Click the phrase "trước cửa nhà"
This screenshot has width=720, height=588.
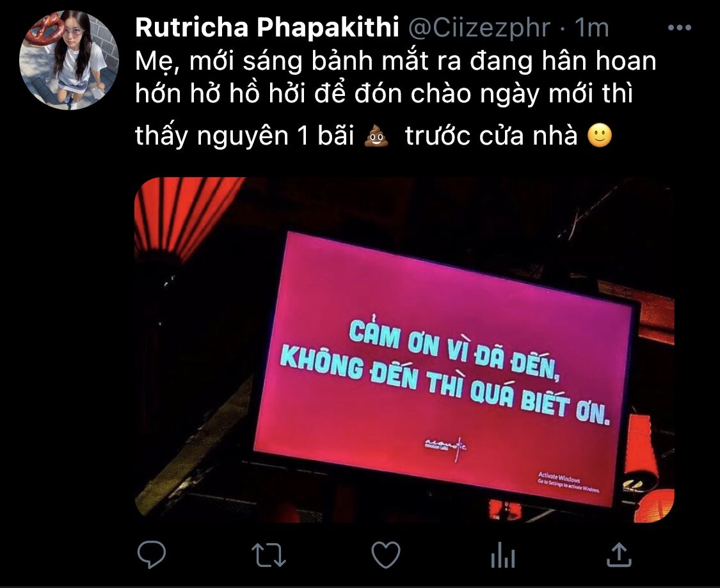tap(491, 136)
